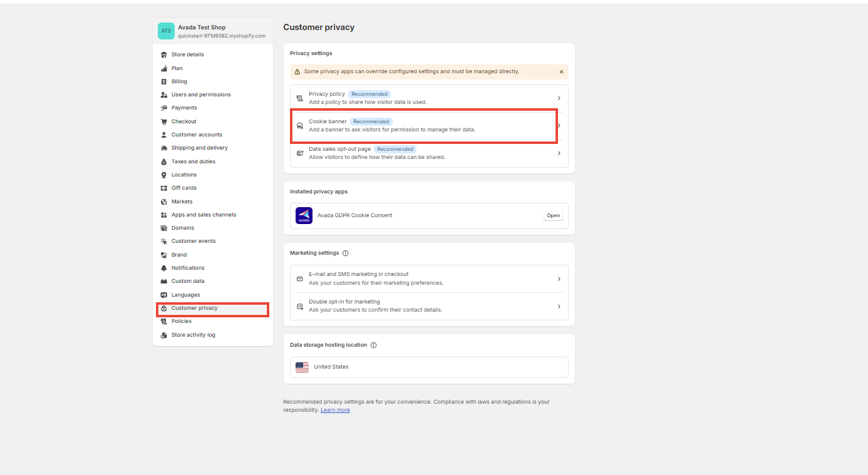Click the Gift cards icon
The height and width of the screenshot is (475, 868).
tap(164, 188)
